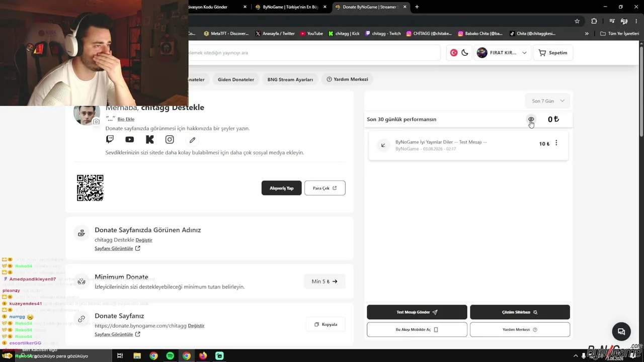Click the Para Çek button
This screenshot has width=644, height=362.
325,188
